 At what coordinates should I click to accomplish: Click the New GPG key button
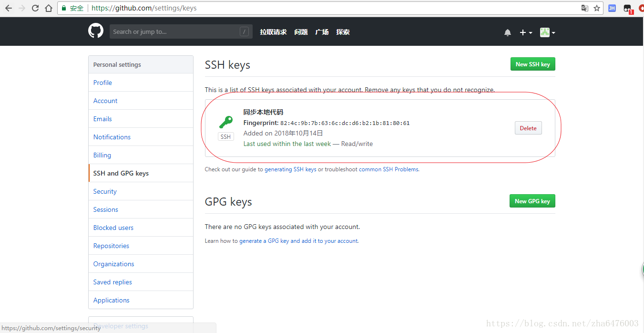pyautogui.click(x=532, y=201)
